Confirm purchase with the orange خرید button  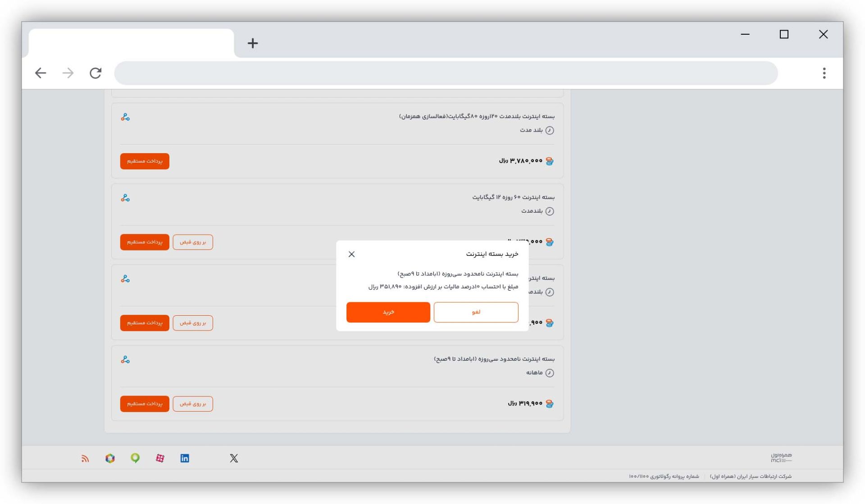388,312
